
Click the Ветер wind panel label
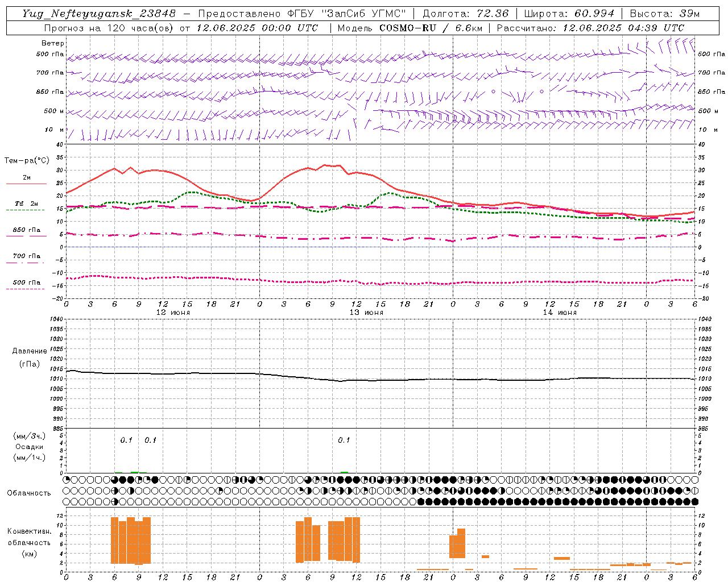(53, 43)
